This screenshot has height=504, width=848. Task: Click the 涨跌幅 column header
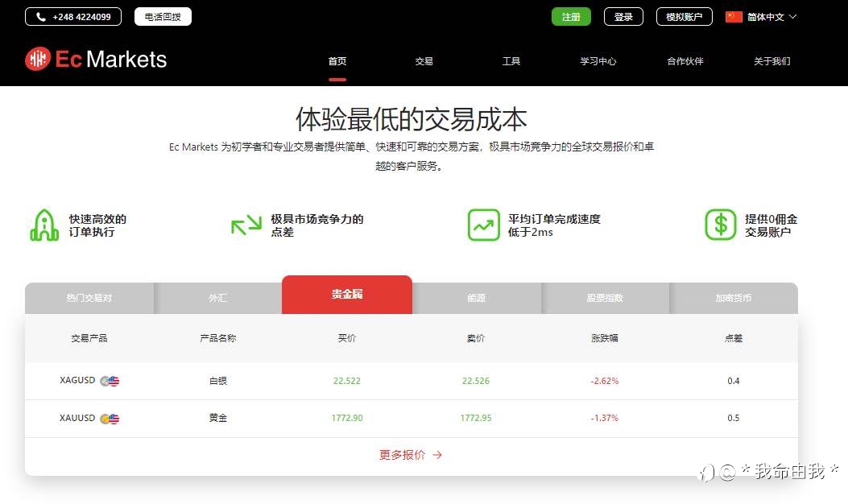[x=605, y=338]
